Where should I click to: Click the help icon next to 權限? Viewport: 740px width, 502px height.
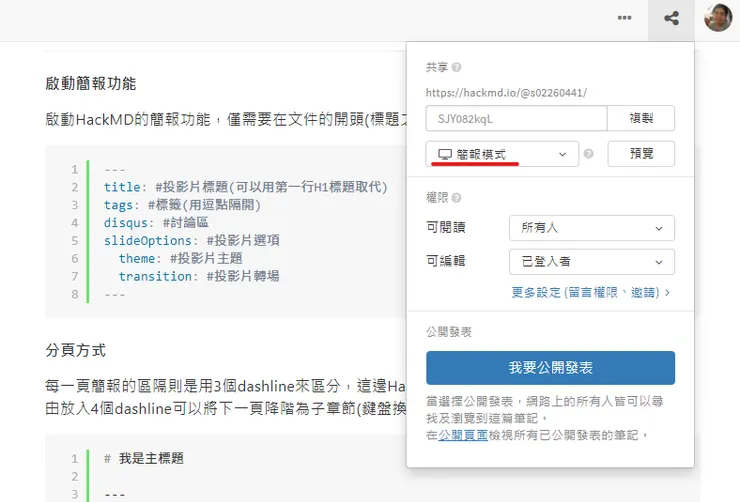[x=456, y=198]
